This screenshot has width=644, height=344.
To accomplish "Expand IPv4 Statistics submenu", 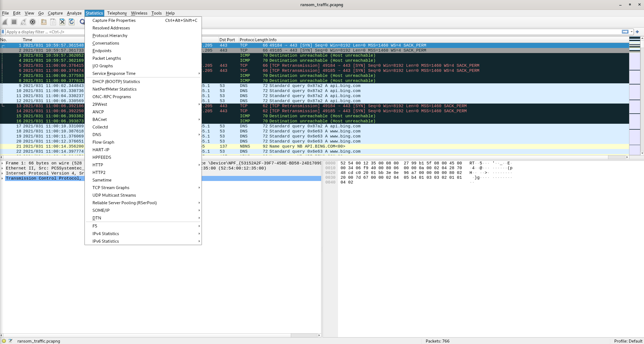I will [x=143, y=233].
